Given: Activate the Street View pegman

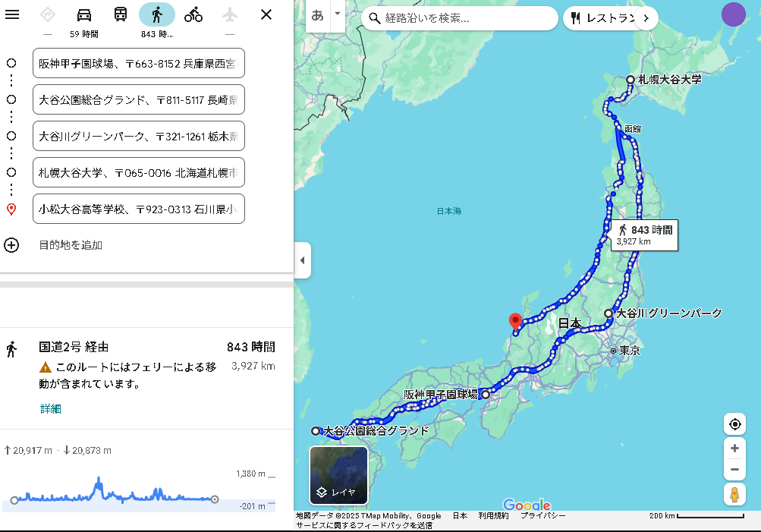Looking at the screenshot, I should tap(734, 495).
